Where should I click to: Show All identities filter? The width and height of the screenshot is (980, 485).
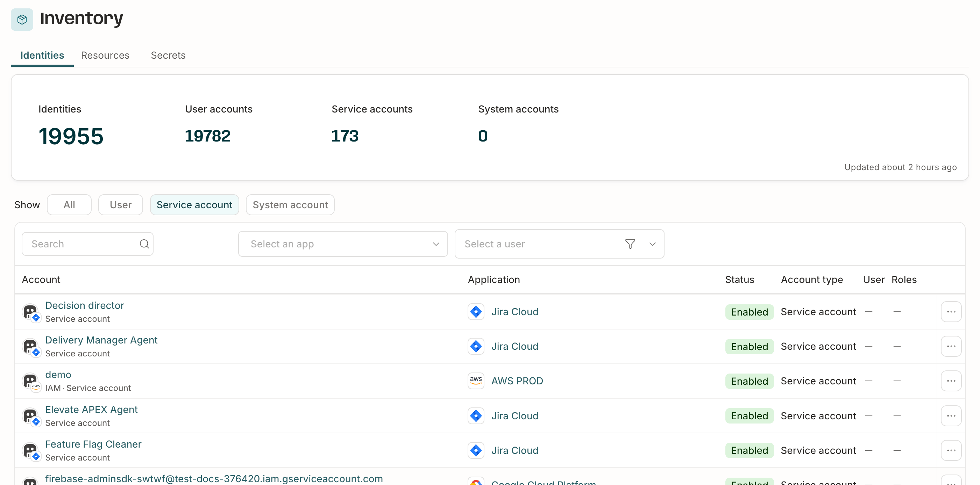tap(69, 205)
